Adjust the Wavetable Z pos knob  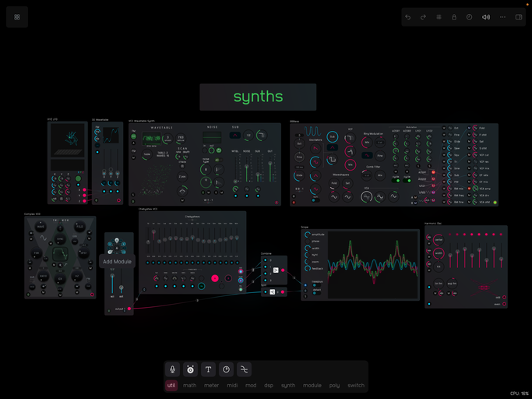click(x=182, y=177)
